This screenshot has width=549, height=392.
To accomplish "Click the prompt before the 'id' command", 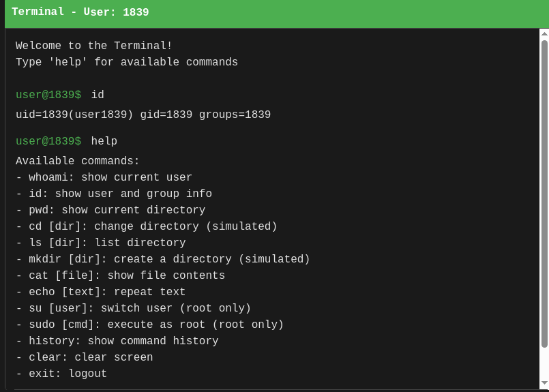I will (x=48, y=95).
